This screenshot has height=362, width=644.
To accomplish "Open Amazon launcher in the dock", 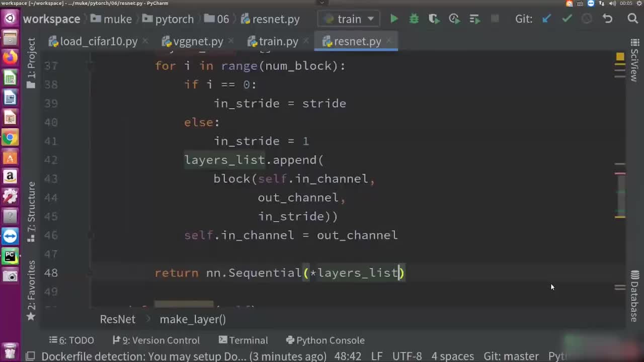I will [10, 177].
